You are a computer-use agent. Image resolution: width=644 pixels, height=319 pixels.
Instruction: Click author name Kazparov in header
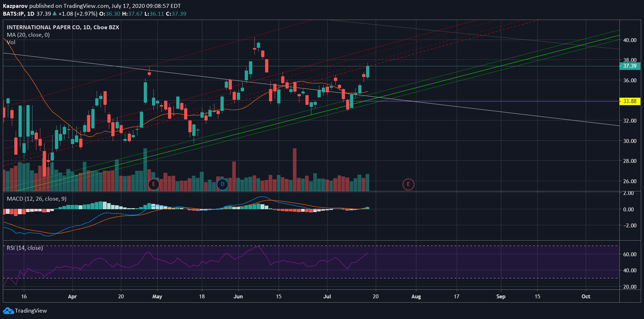point(15,6)
